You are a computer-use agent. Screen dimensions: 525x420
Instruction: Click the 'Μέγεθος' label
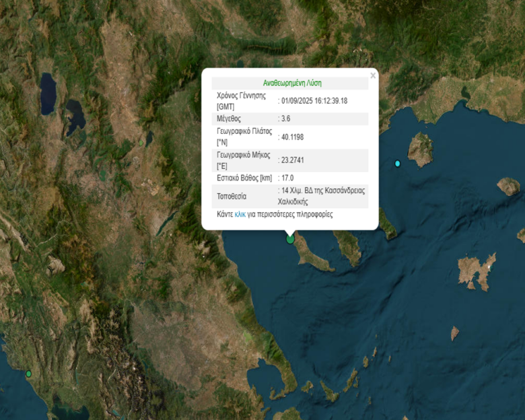tap(229, 118)
